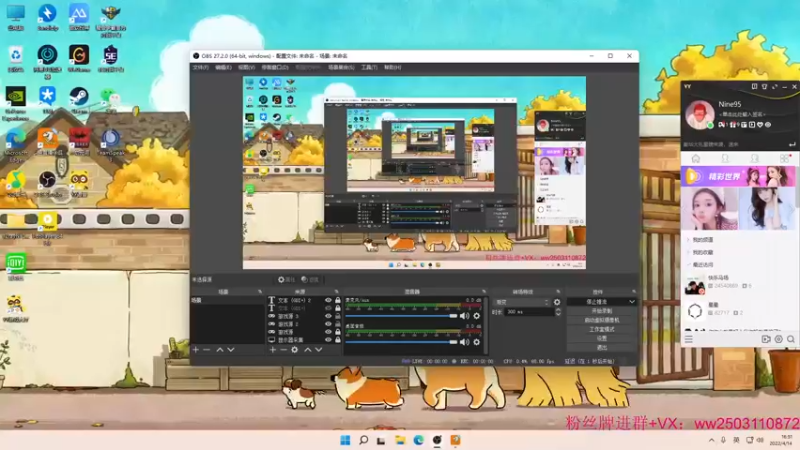Viewport: 800px width, 450px height.
Task: Open the dropdown arrow beside 停止推流
Action: pos(632,302)
